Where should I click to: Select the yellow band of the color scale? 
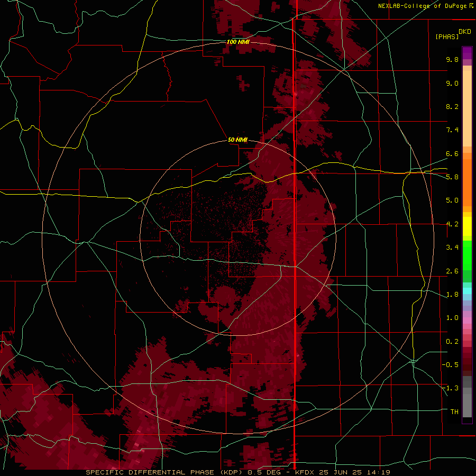coord(467,226)
